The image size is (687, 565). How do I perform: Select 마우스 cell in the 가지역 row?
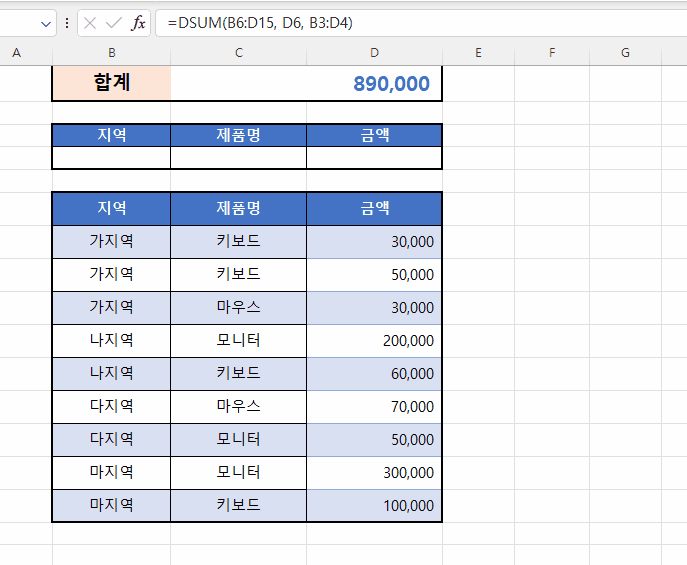pyautogui.click(x=239, y=307)
